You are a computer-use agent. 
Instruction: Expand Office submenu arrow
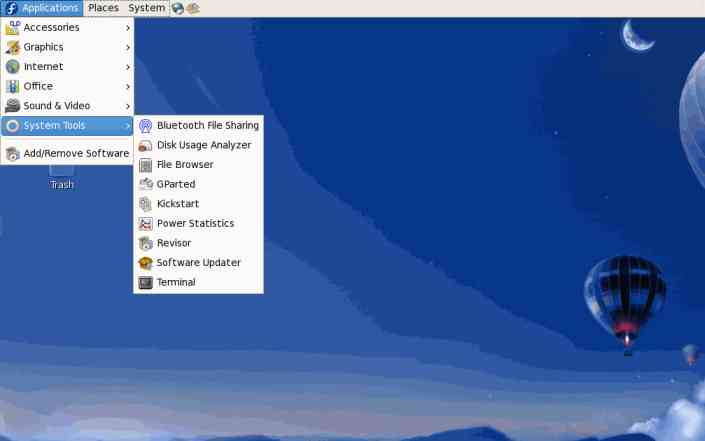tap(128, 86)
